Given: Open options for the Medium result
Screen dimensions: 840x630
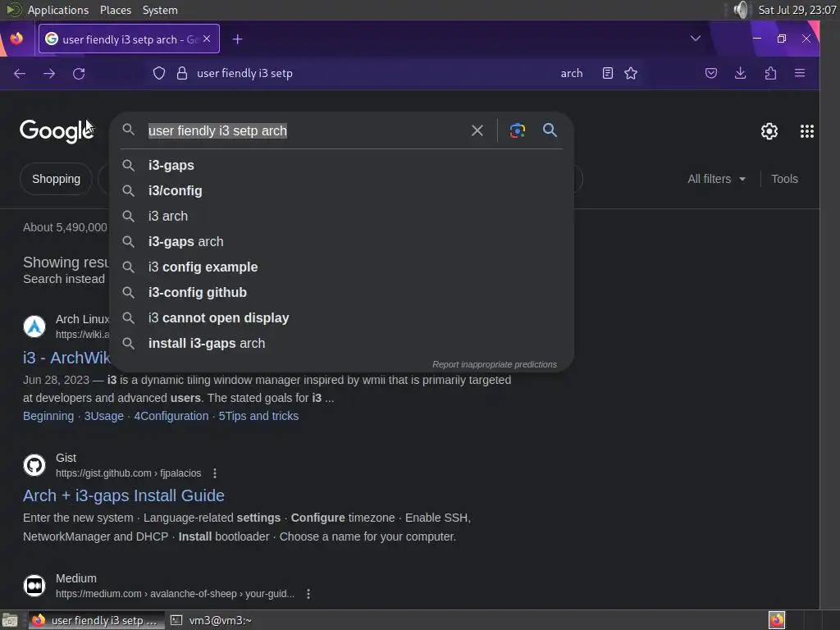Looking at the screenshot, I should pos(308,594).
